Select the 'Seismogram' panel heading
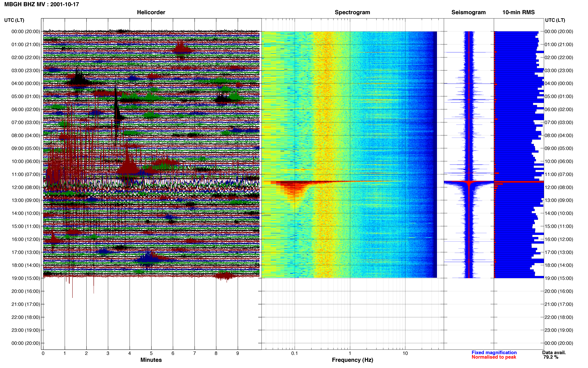 (x=468, y=12)
